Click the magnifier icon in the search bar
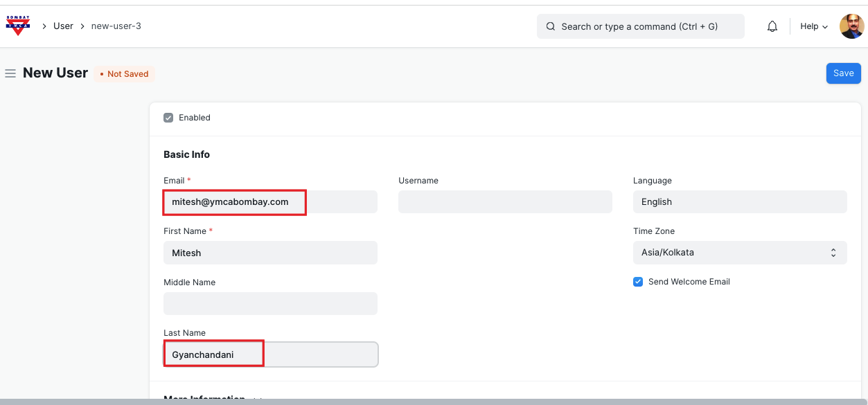This screenshot has height=405, width=868. (x=551, y=26)
